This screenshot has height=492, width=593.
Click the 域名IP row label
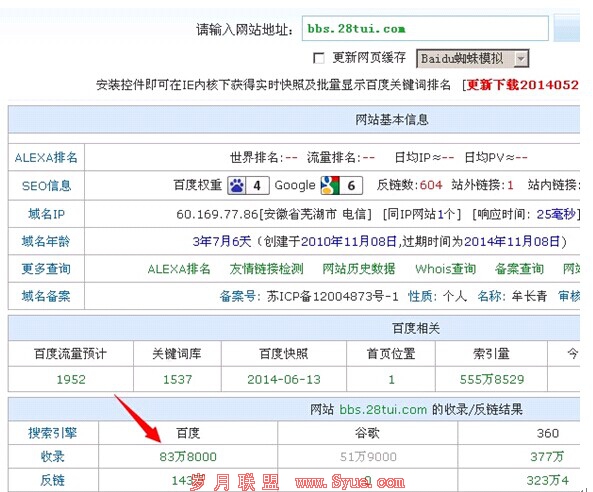point(46,214)
